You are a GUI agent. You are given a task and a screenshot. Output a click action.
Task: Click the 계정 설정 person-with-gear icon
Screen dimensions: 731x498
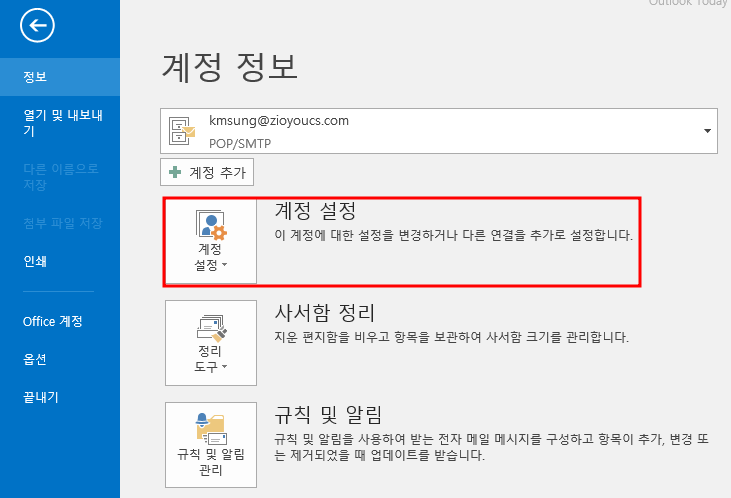click(211, 225)
